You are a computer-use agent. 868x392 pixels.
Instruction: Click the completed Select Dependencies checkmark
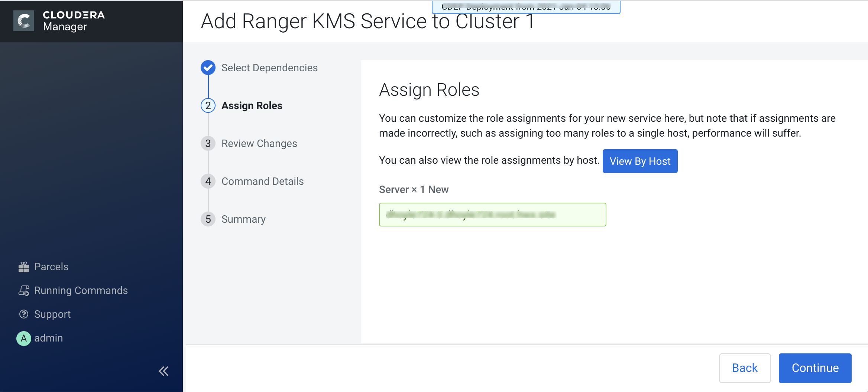208,68
